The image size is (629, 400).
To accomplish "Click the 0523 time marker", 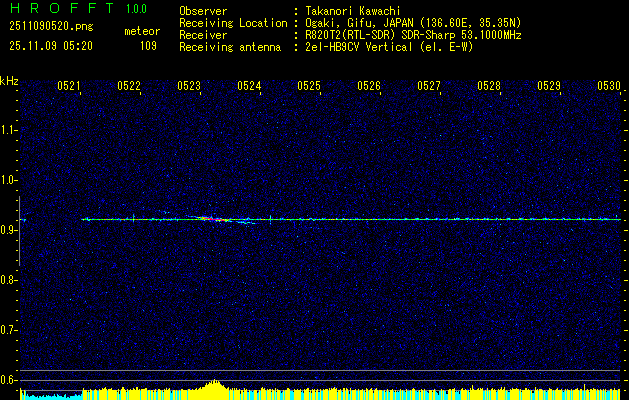I will 189,87.
